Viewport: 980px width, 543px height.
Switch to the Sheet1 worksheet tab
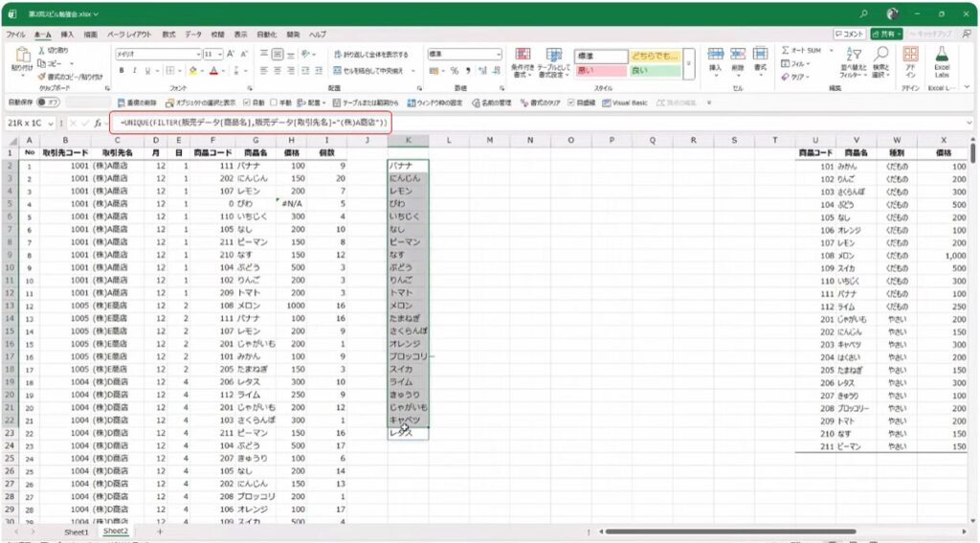pos(76,531)
